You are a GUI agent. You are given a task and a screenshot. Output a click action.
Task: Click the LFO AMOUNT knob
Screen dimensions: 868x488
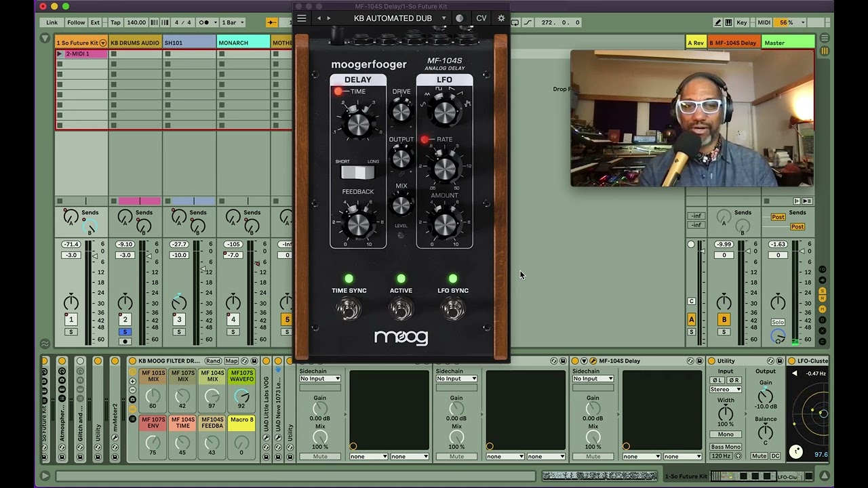445,224
